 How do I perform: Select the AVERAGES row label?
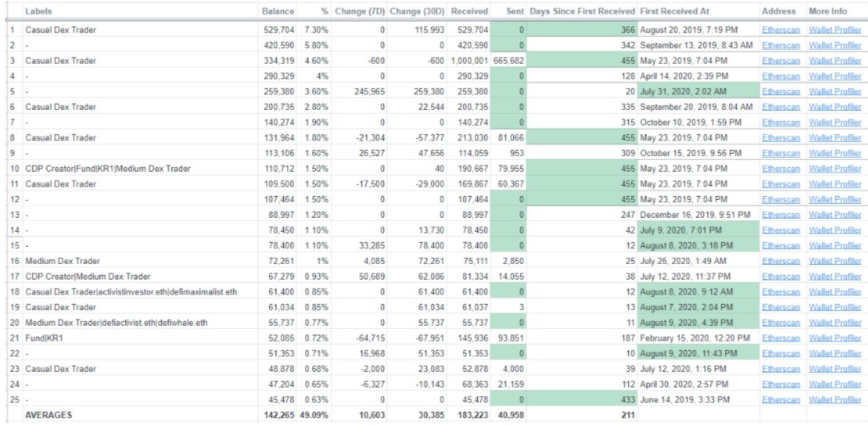pos(48,415)
